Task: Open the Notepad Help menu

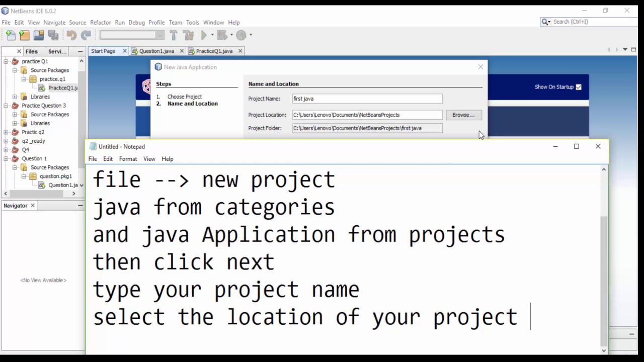Action: tap(168, 159)
